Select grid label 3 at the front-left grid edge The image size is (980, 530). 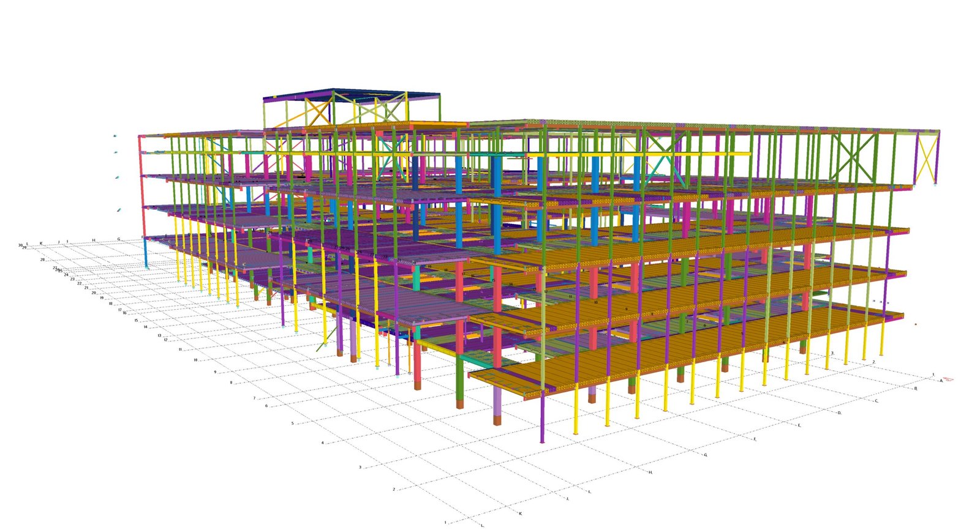click(x=360, y=467)
